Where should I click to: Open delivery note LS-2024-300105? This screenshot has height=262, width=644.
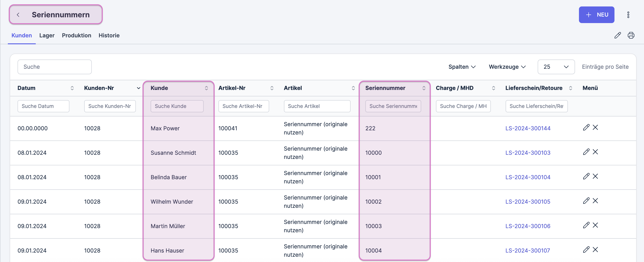pyautogui.click(x=528, y=202)
